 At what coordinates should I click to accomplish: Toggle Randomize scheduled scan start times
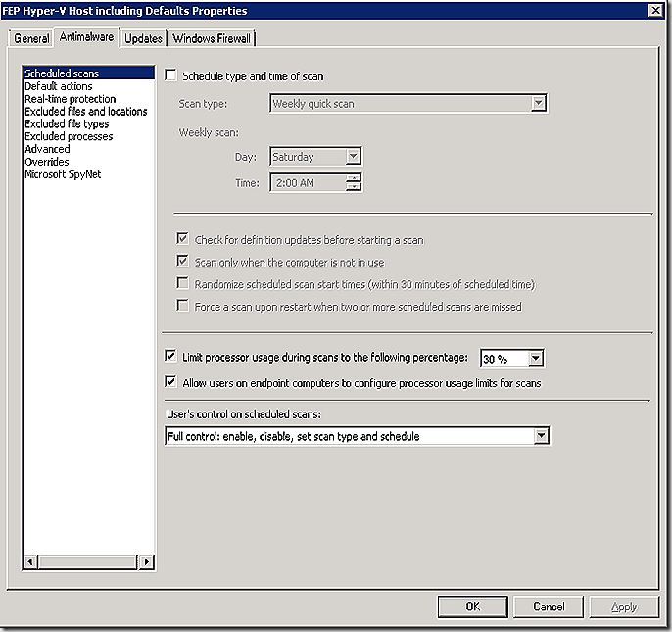point(182,283)
